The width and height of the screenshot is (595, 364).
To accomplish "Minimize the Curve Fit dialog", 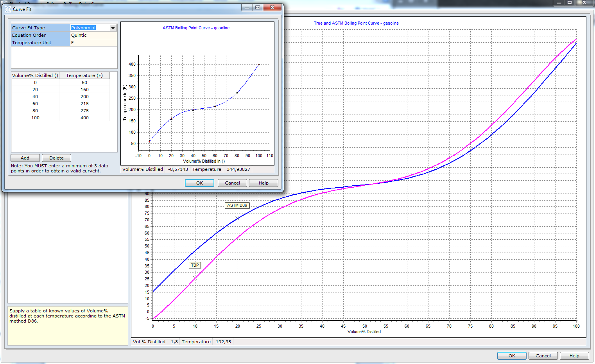I will pyautogui.click(x=247, y=7).
